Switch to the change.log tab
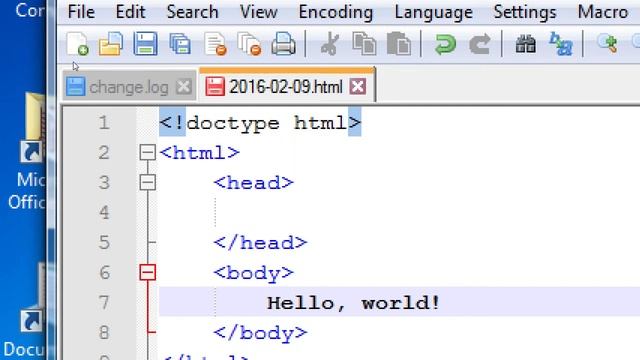This screenshot has width=640, height=360. [129, 87]
